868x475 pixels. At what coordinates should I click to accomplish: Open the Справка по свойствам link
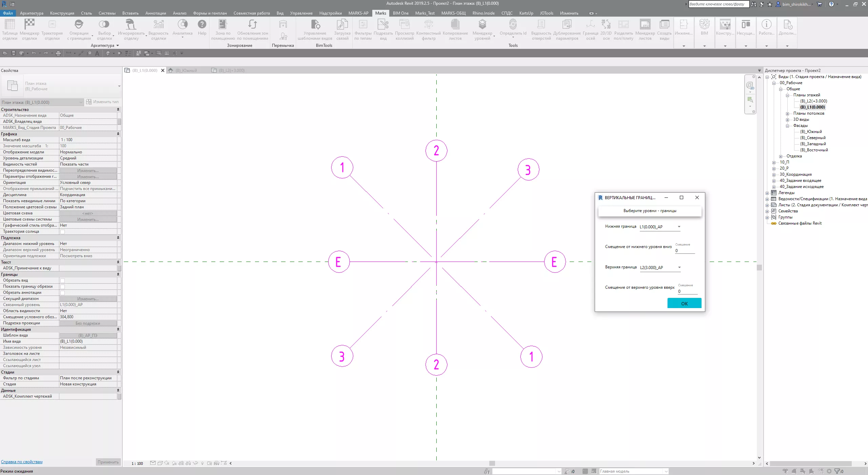(x=22, y=462)
